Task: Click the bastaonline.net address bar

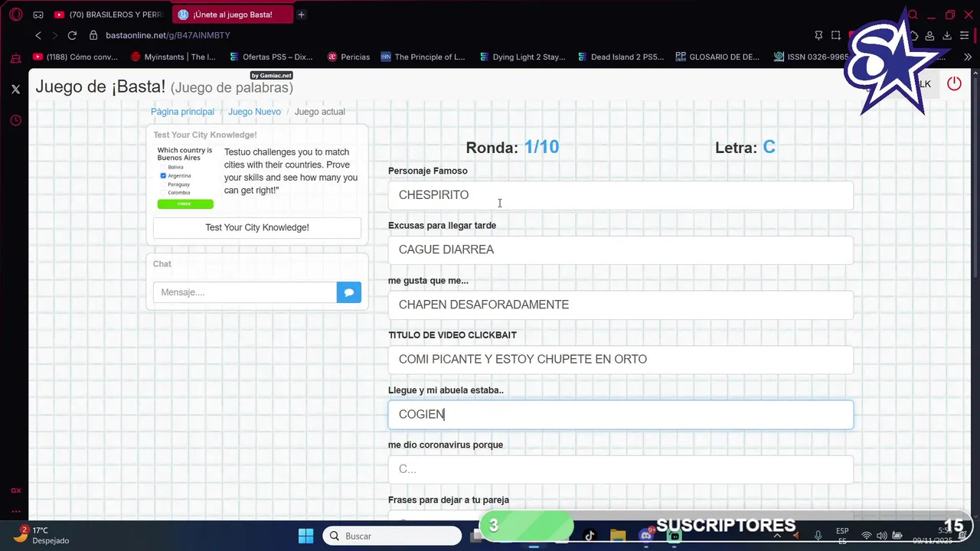Action: (168, 35)
